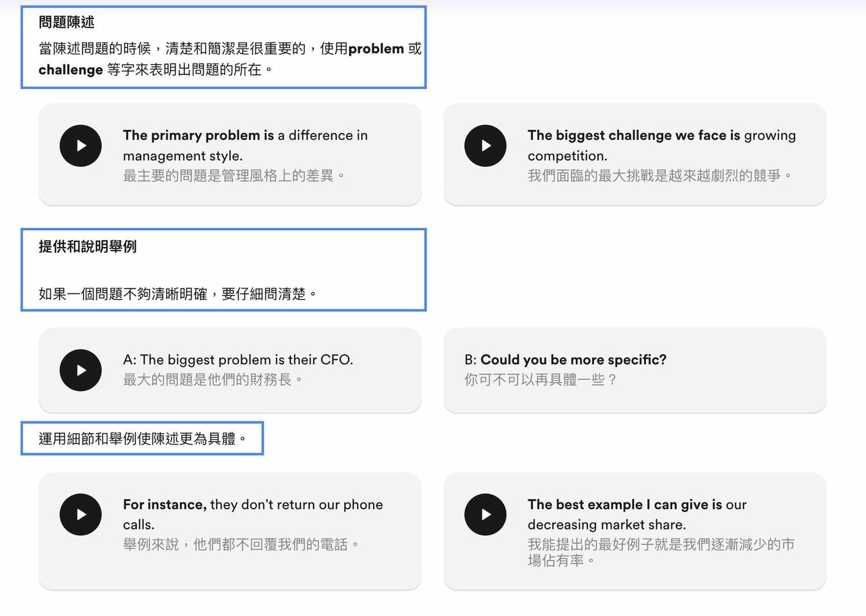This screenshot has height=616, width=866.
Task: Click the translation 我們面臨的最大挑戰是越來越劇烈的競爭
Action: (x=659, y=176)
